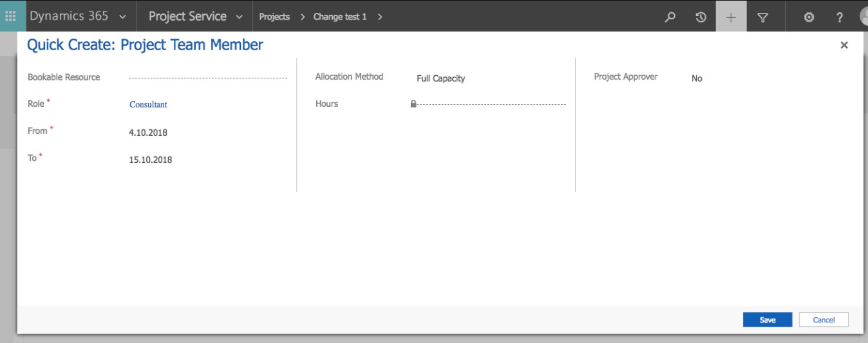Expand the Project Service dropdown chevron
Image resolution: width=868 pixels, height=343 pixels.
[x=240, y=17]
